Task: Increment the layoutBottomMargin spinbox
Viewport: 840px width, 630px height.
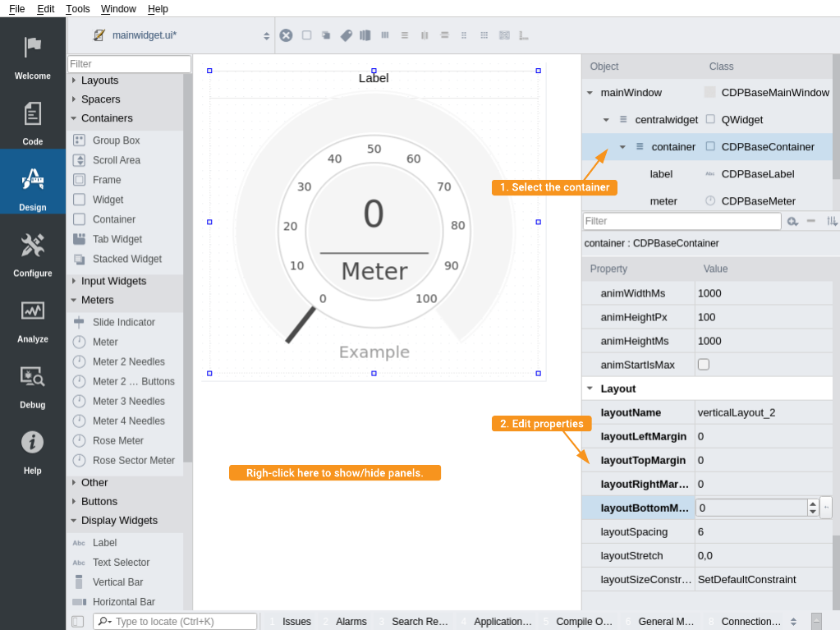Action: coord(813,504)
